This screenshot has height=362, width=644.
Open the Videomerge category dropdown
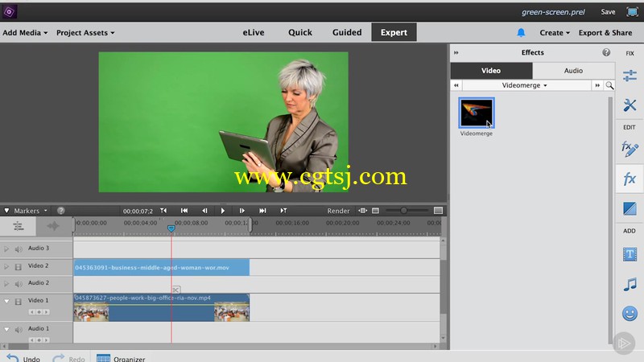click(x=525, y=85)
